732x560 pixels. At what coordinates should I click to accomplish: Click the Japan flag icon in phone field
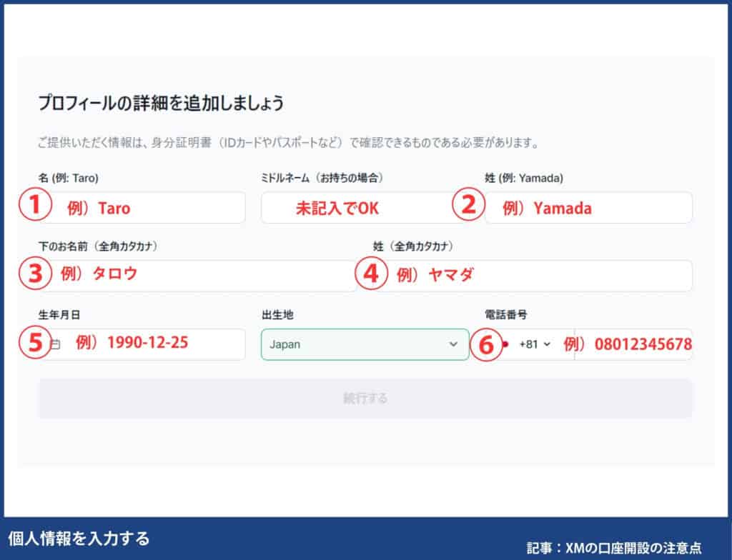(x=505, y=344)
